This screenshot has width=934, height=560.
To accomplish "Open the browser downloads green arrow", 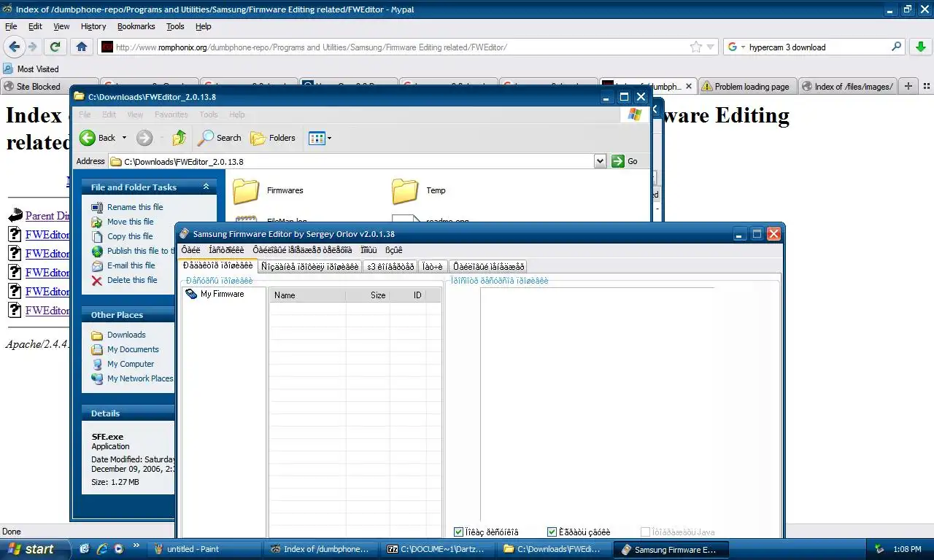I will (921, 47).
